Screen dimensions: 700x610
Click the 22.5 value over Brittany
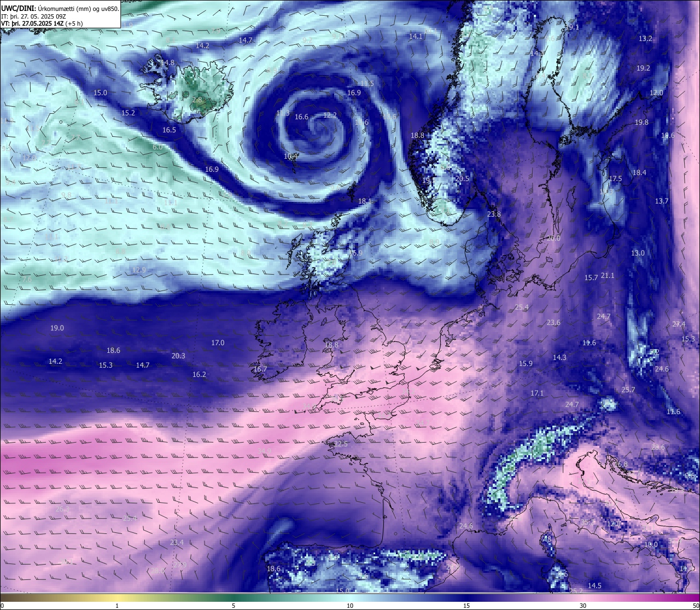pyautogui.click(x=341, y=444)
